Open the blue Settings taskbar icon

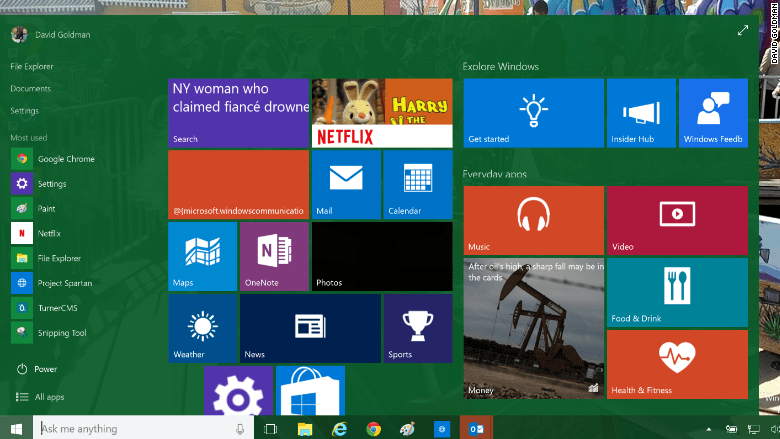pos(442,429)
